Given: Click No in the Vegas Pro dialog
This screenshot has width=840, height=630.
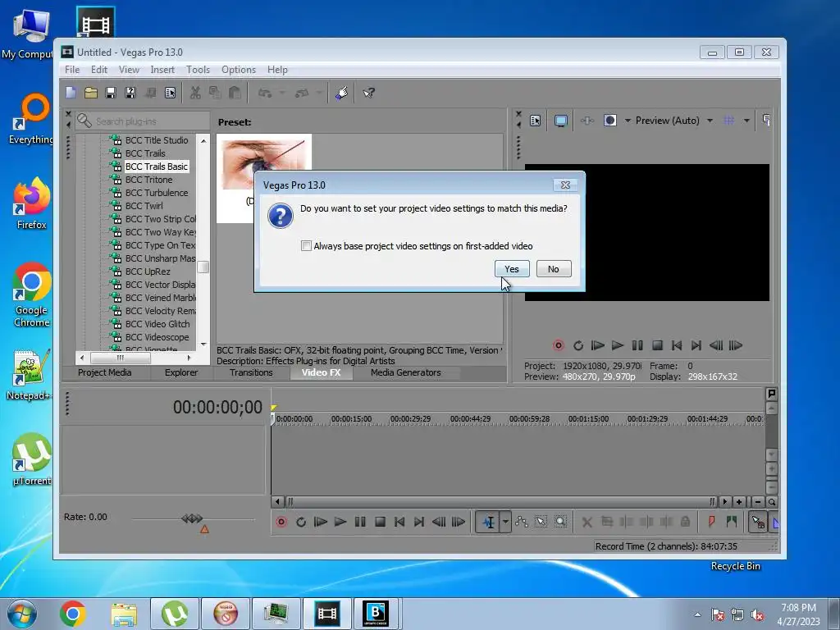Looking at the screenshot, I should tap(554, 269).
